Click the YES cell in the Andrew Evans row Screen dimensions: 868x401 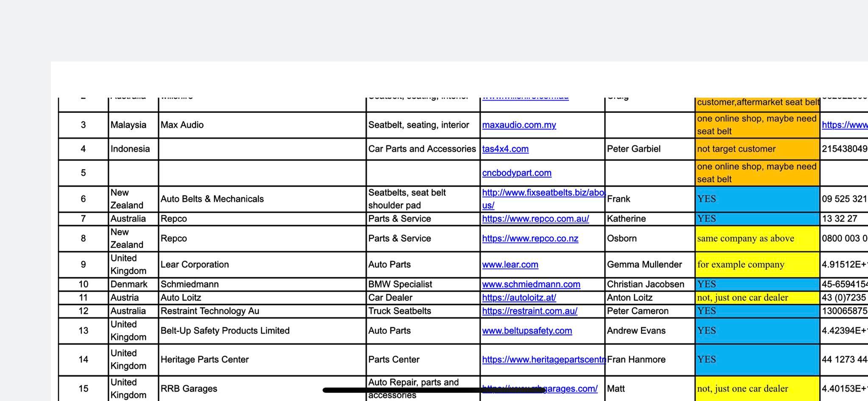[757, 331]
